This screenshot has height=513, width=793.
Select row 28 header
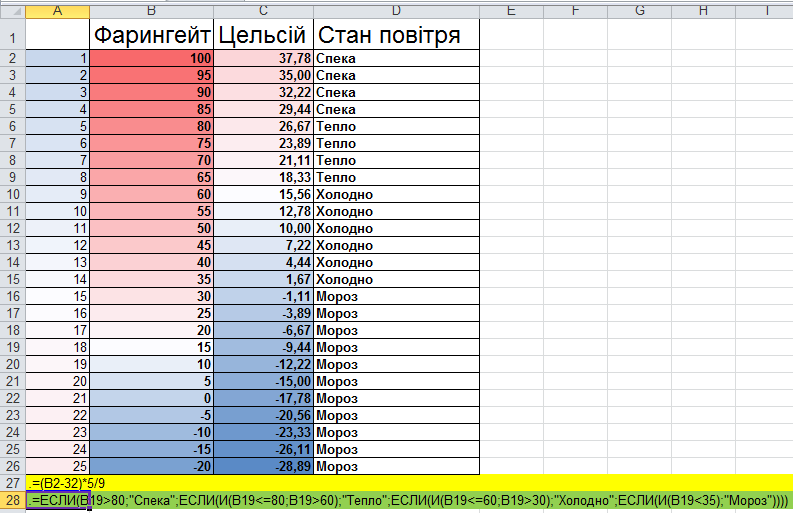(x=13, y=500)
